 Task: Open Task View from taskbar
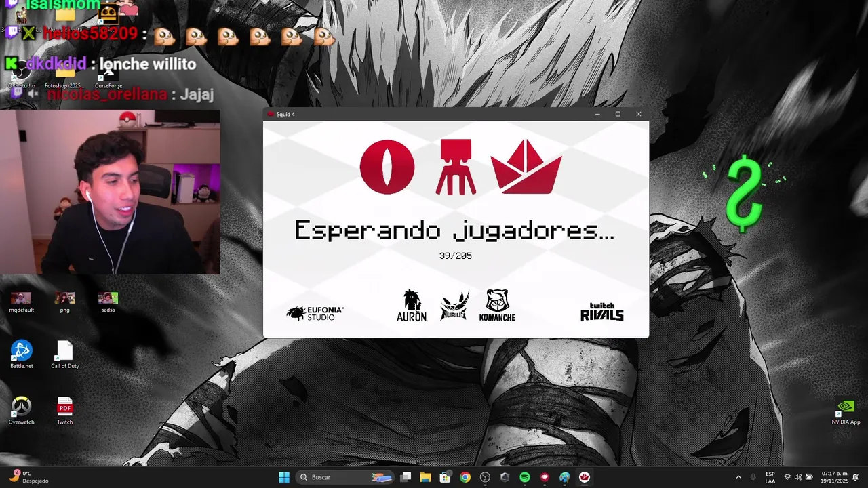point(406,477)
